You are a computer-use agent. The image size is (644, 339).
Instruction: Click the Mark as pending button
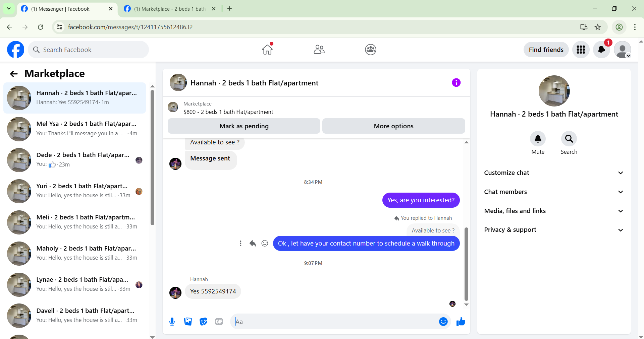(244, 126)
